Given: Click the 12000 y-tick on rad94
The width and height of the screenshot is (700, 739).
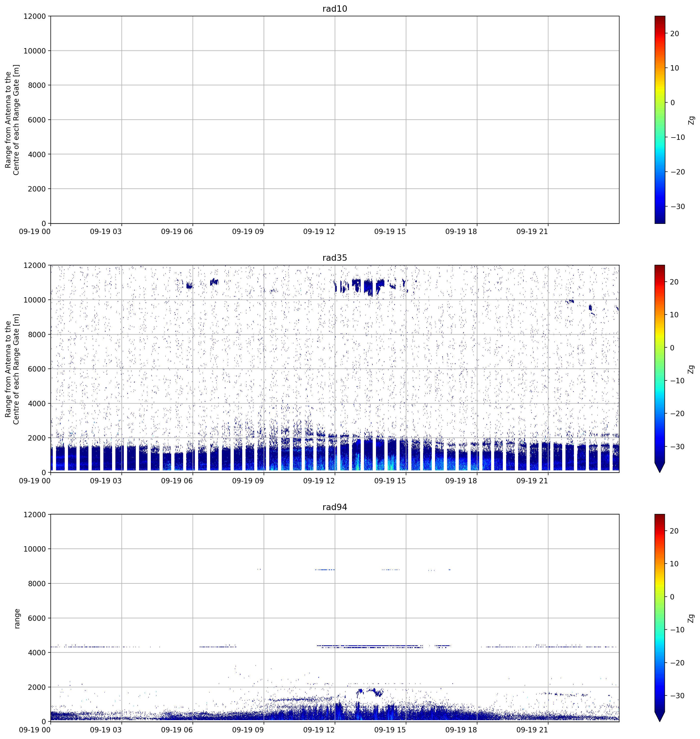Looking at the screenshot, I should click(x=35, y=515).
